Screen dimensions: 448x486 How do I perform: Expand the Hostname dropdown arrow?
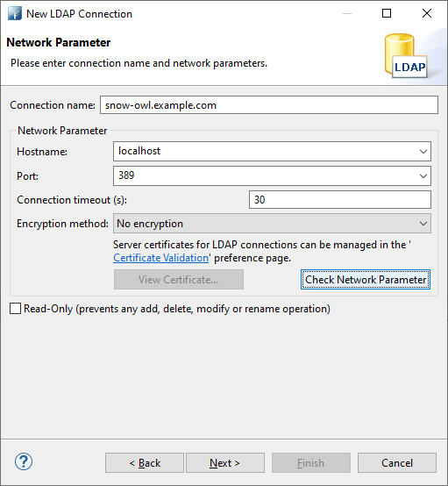[423, 152]
